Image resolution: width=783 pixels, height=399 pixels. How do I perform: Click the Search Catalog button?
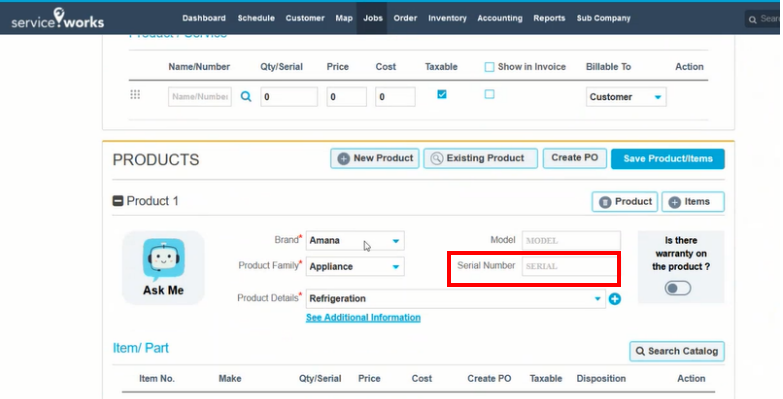pyautogui.click(x=677, y=351)
